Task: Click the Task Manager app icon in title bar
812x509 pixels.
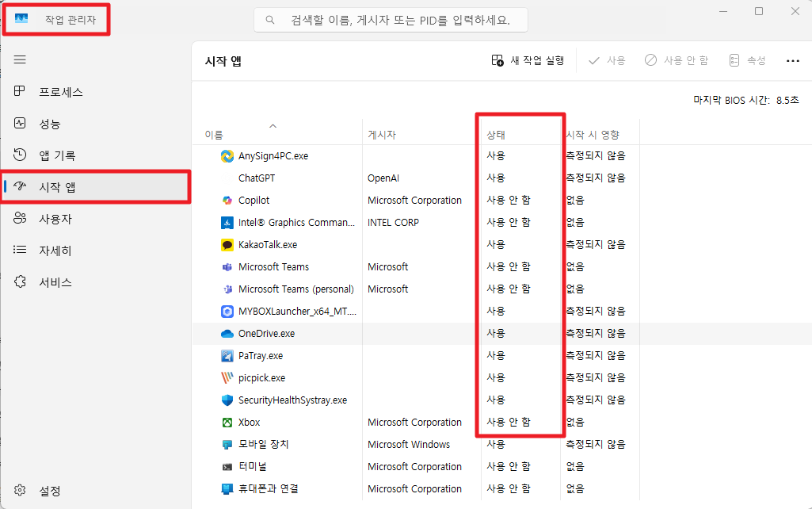Action: tap(21, 19)
